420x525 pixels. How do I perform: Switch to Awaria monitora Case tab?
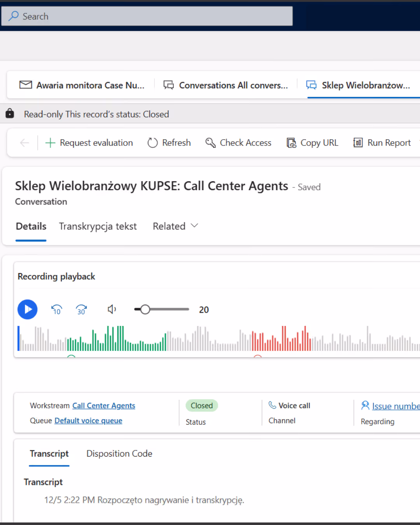(x=82, y=85)
